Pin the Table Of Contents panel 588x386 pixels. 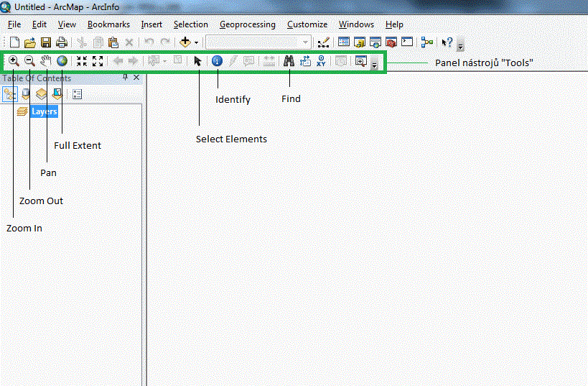tap(125, 78)
